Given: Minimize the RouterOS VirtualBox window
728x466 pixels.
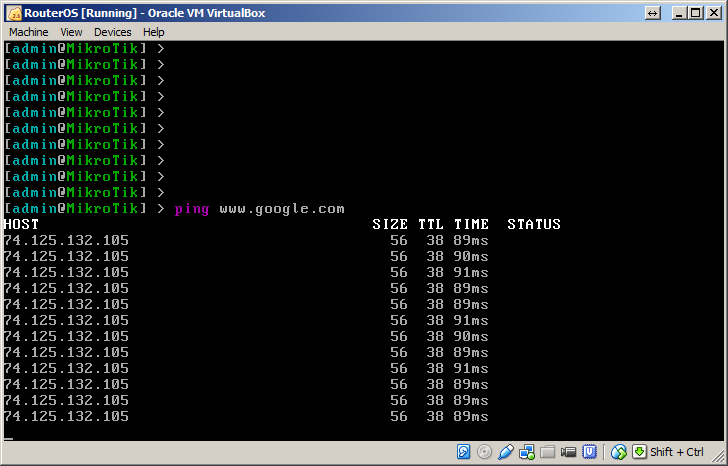Looking at the screenshot, I should [679, 13].
